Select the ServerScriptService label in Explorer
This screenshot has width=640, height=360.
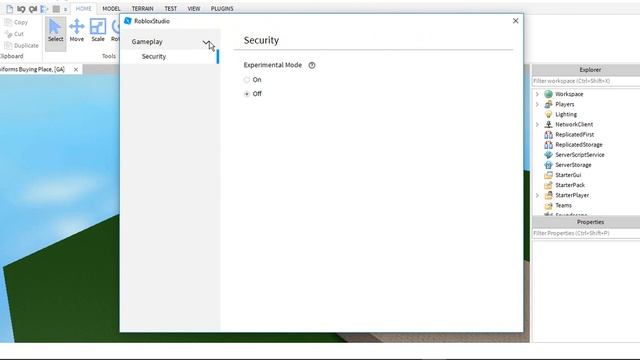click(x=580, y=155)
